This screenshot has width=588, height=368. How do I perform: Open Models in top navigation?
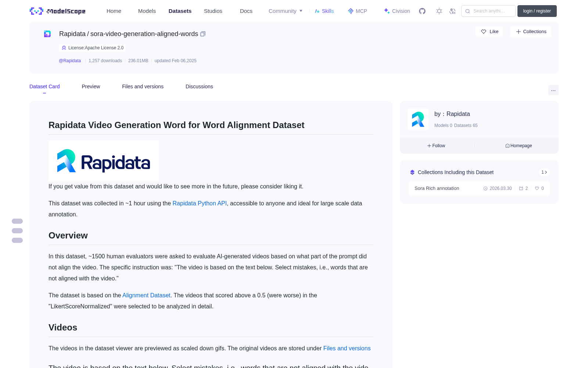pos(147,11)
